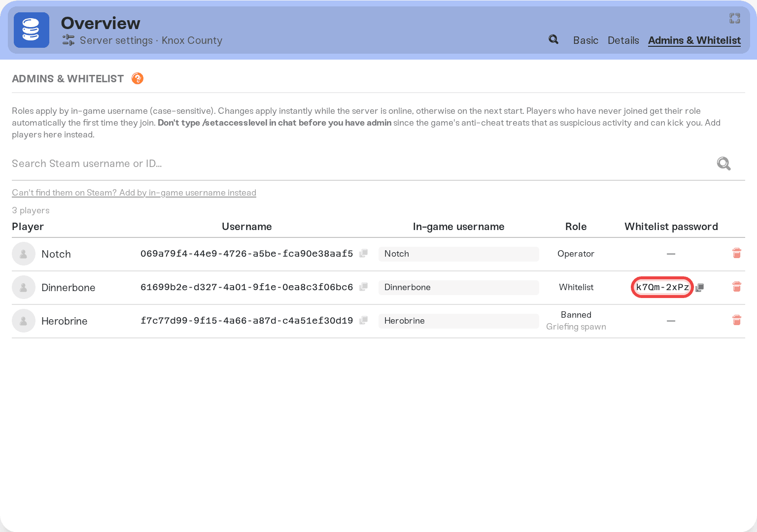Open Herobrine's Banned role selector
The image size is (757, 532).
click(576, 315)
